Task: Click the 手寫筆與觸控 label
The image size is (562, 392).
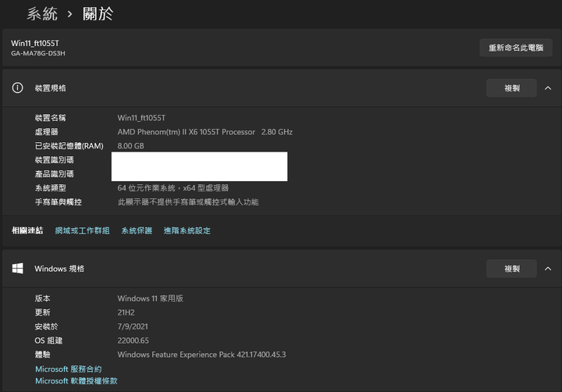Action: [58, 202]
